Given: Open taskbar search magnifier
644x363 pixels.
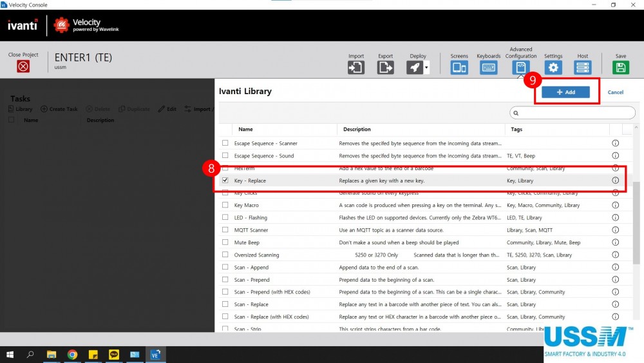Looking at the screenshot, I should pos(30,355).
